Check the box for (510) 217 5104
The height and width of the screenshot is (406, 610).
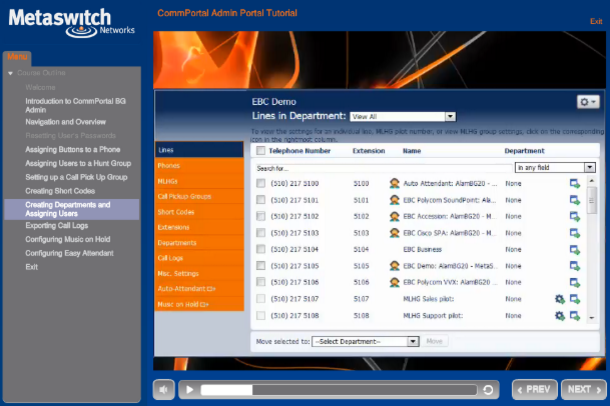(x=261, y=249)
